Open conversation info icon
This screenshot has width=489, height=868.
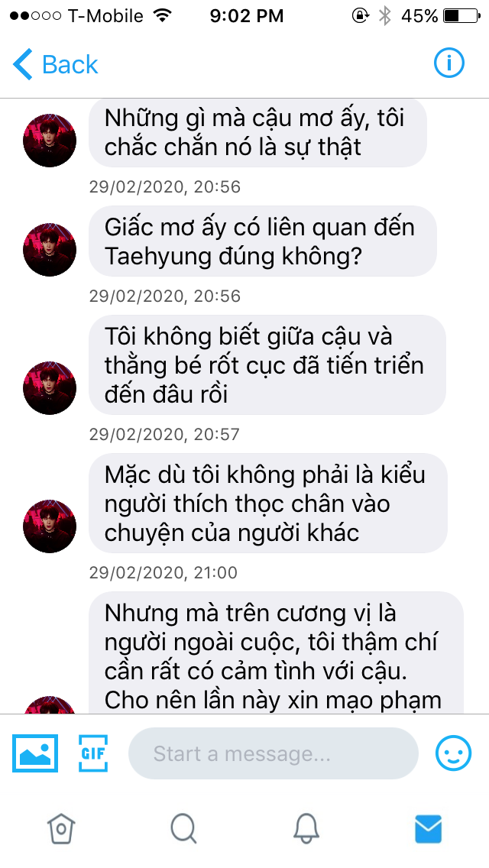[x=449, y=63]
